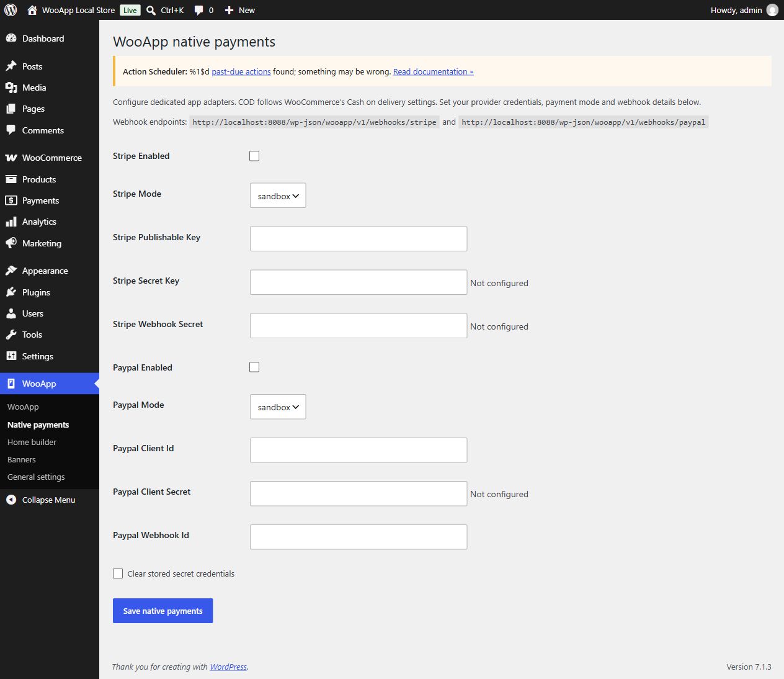Open the past-due actions link
This screenshot has width=784, height=679.
(x=241, y=71)
